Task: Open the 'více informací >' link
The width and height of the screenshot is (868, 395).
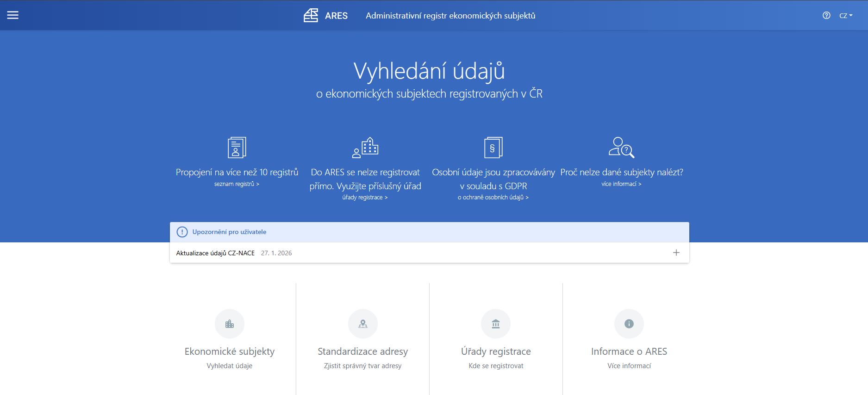Action: (x=621, y=184)
